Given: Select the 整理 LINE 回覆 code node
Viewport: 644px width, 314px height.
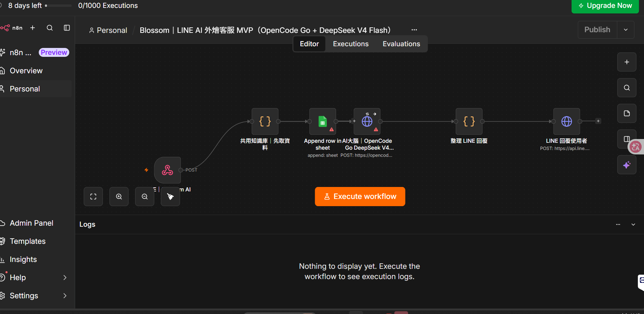Looking at the screenshot, I should (x=469, y=122).
